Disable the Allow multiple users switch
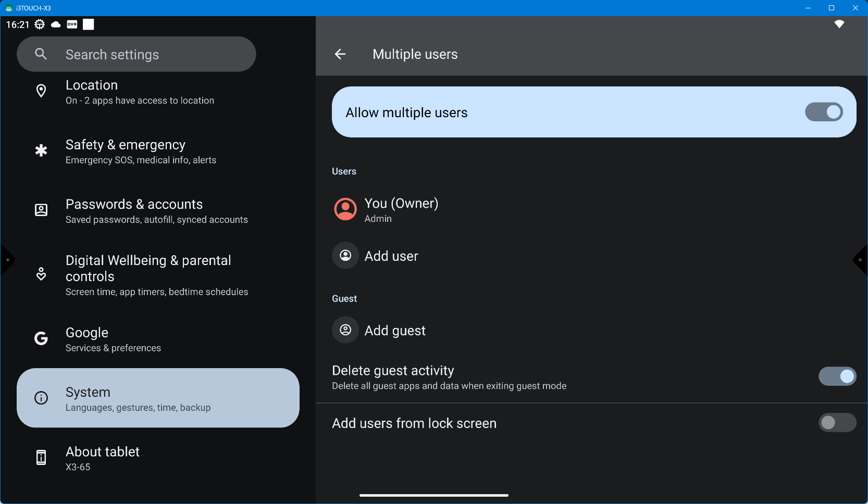 click(x=823, y=112)
